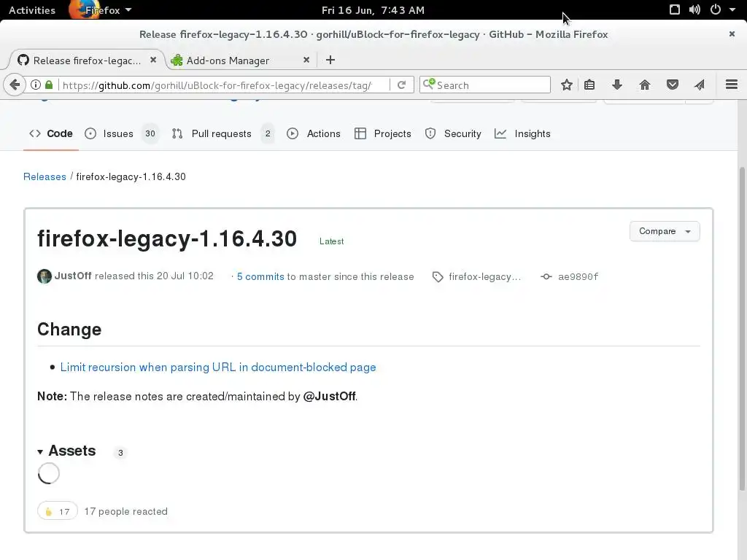747x560 pixels.
Task: Click the paper plane send icon
Action: tap(700, 85)
